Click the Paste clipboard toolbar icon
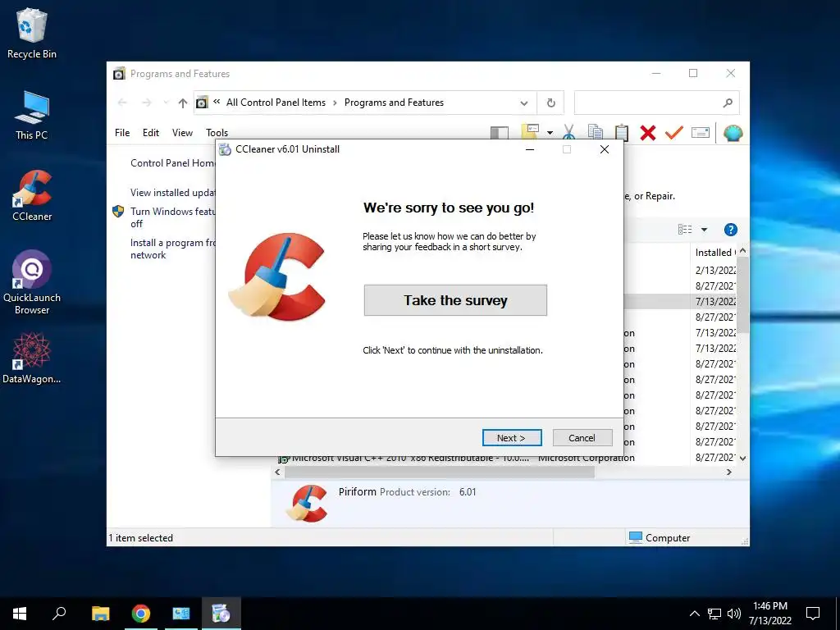The image size is (840, 630). point(622,132)
